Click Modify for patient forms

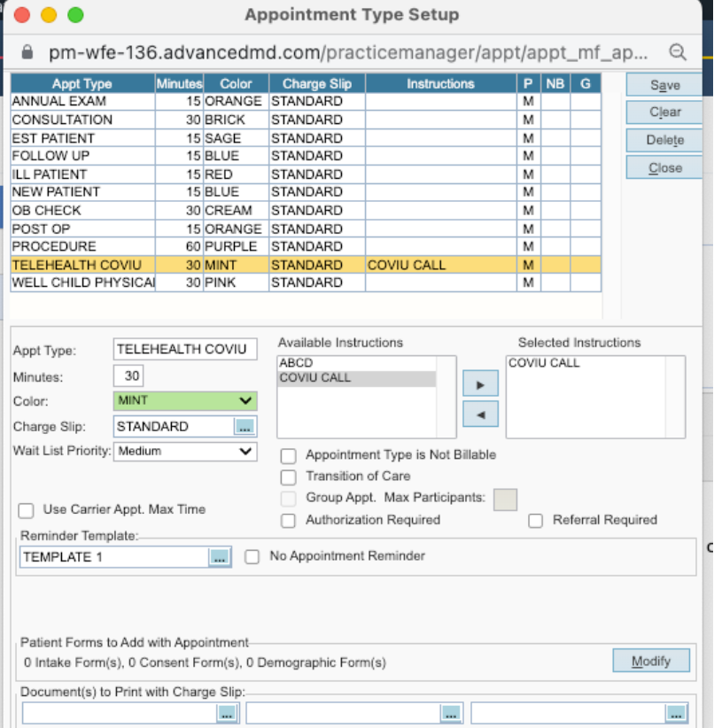[651, 661]
